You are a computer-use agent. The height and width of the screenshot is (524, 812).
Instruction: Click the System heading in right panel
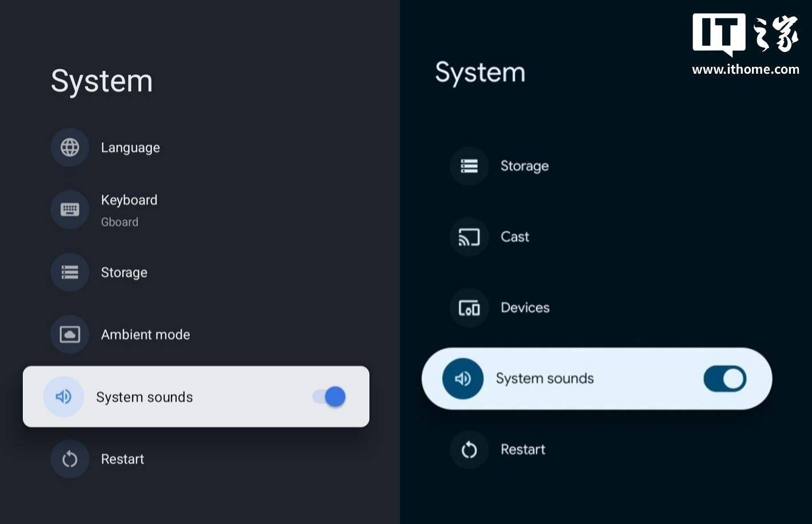(480, 73)
